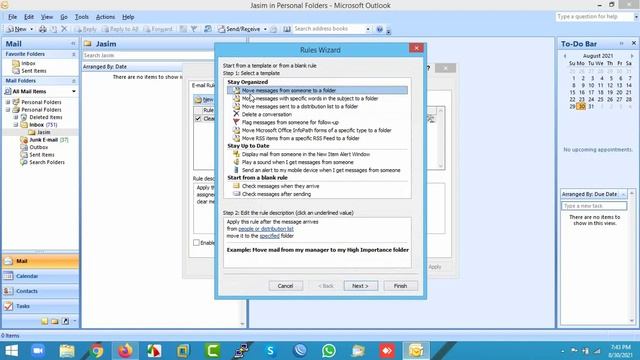Open Inbox in Favorite Folders
The height and width of the screenshot is (360, 640).
click(24, 63)
